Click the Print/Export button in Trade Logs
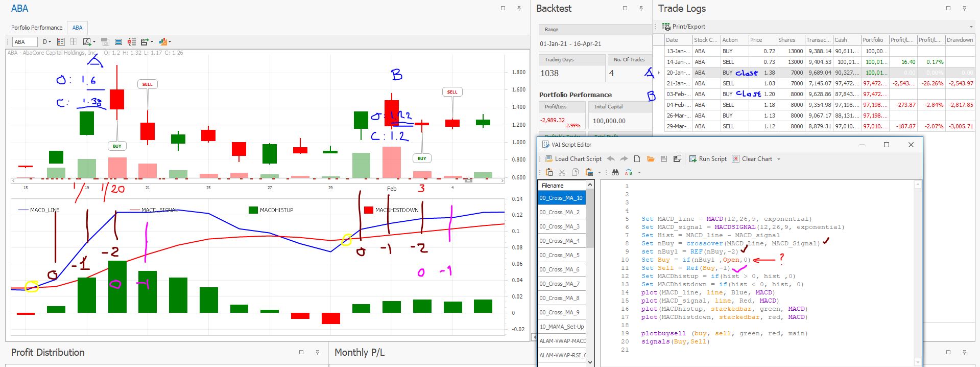 (x=683, y=27)
